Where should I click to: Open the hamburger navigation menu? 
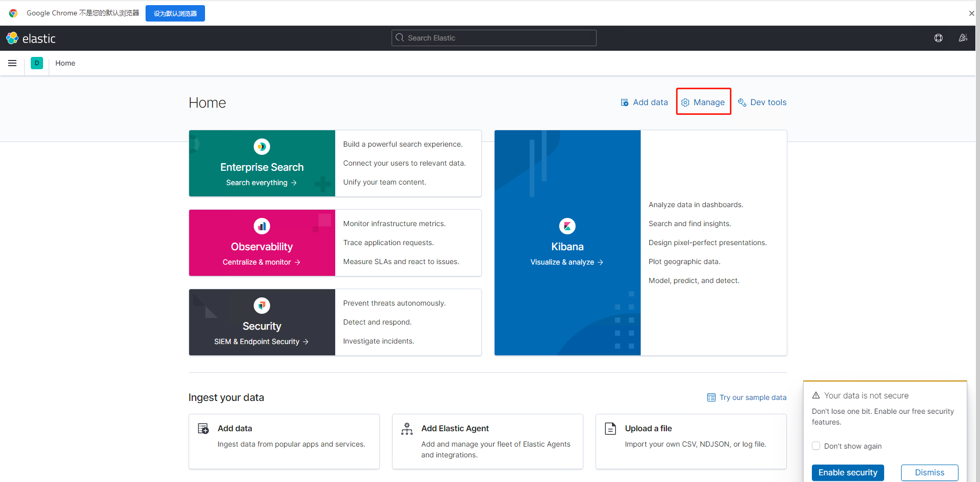tap(12, 63)
